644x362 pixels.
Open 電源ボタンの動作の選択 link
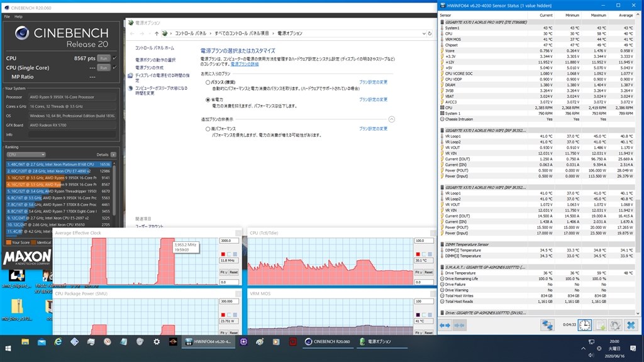point(155,60)
